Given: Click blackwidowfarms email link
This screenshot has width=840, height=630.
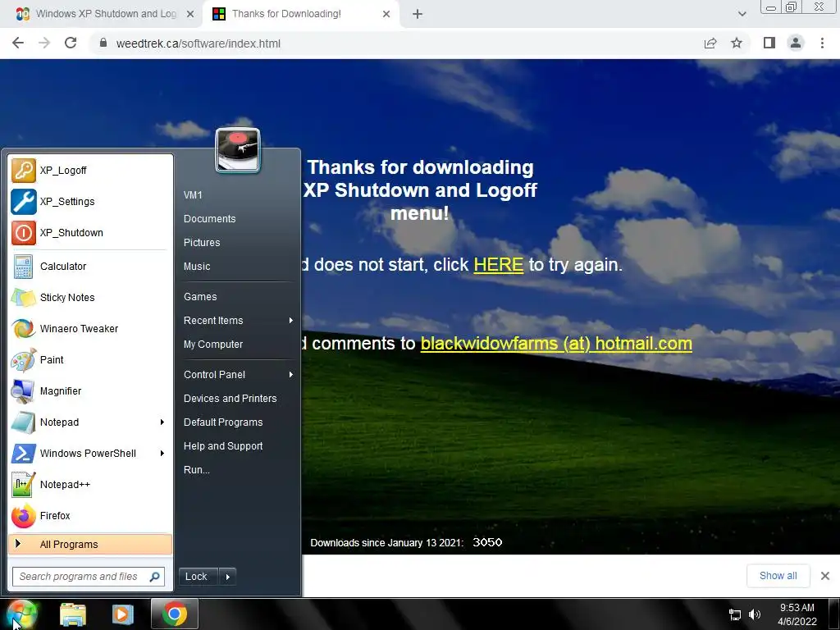Looking at the screenshot, I should click(556, 344).
